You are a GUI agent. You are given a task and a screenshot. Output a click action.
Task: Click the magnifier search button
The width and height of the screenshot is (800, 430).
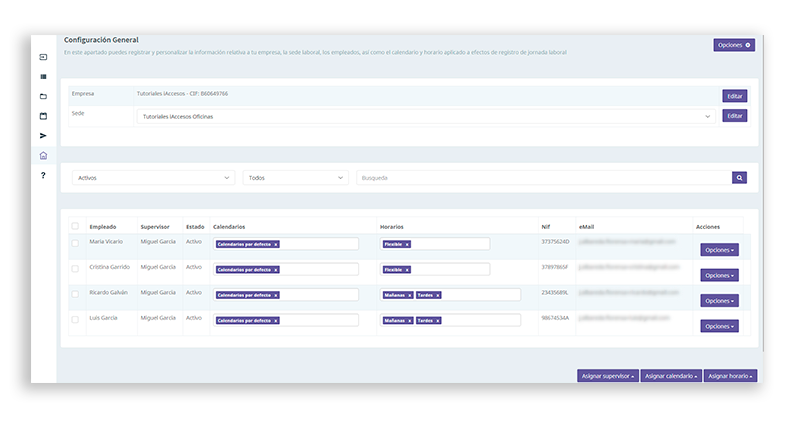pos(739,177)
